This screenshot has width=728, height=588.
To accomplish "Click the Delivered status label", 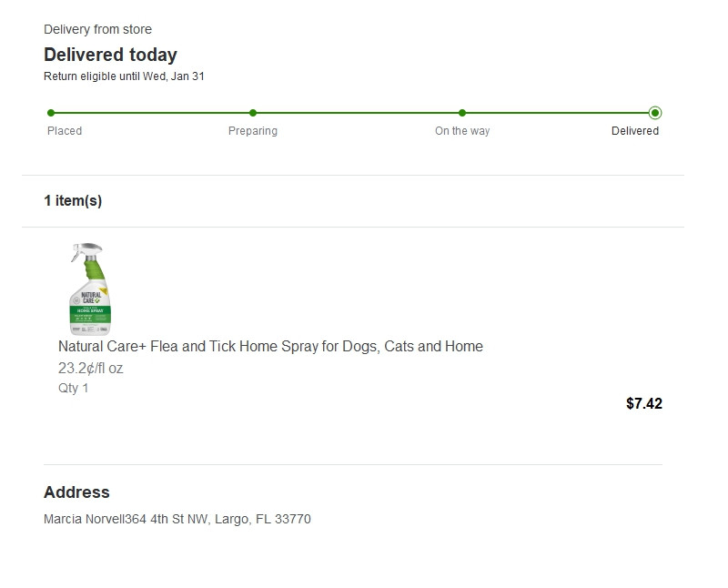I will pos(635,131).
